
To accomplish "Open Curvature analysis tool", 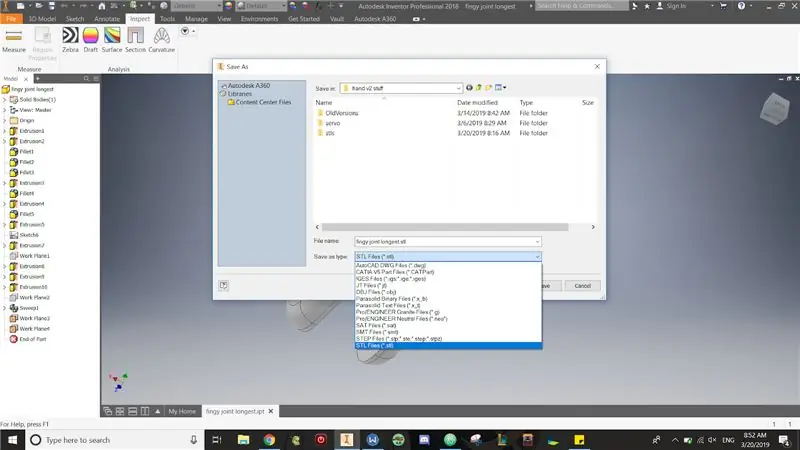I will pyautogui.click(x=162, y=36).
